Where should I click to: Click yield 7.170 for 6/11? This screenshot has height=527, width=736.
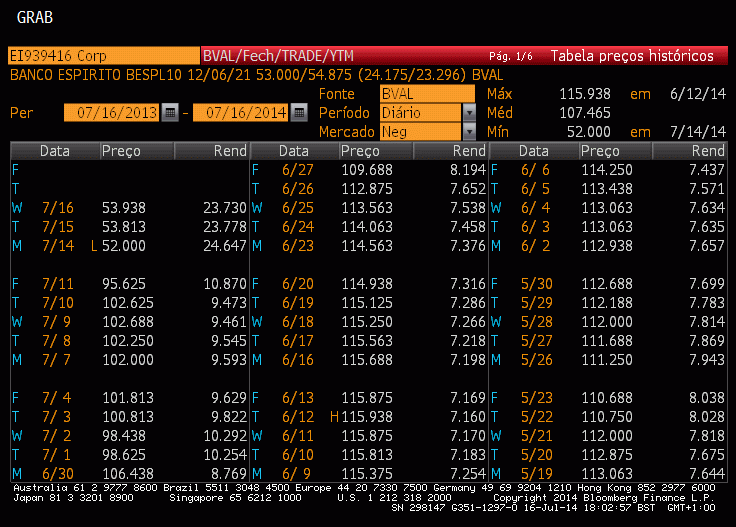click(x=468, y=436)
